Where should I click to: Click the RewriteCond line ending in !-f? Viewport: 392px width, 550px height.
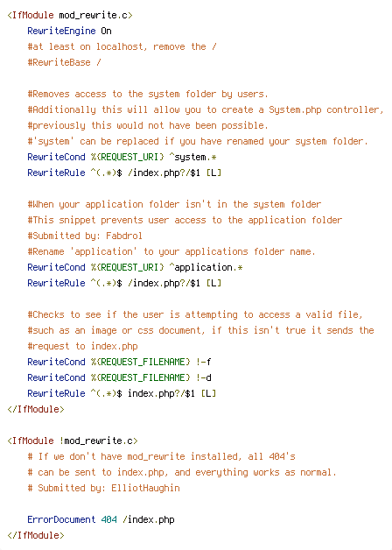tap(119, 362)
